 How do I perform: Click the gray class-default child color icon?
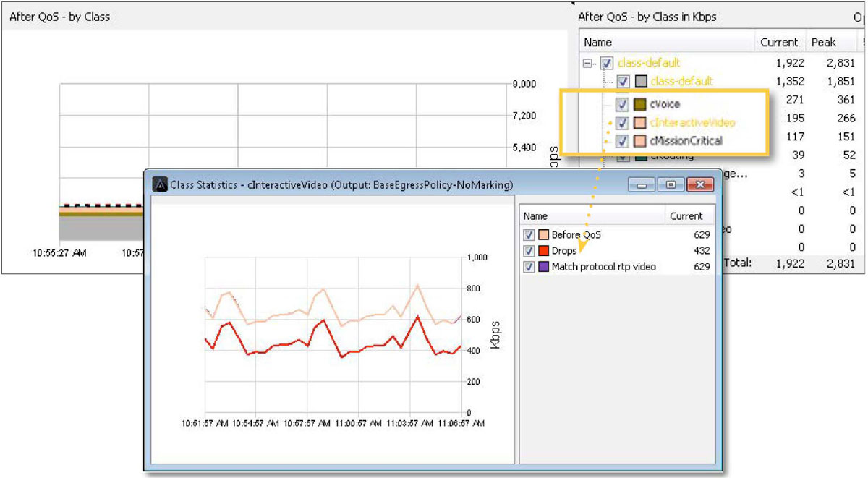point(640,82)
